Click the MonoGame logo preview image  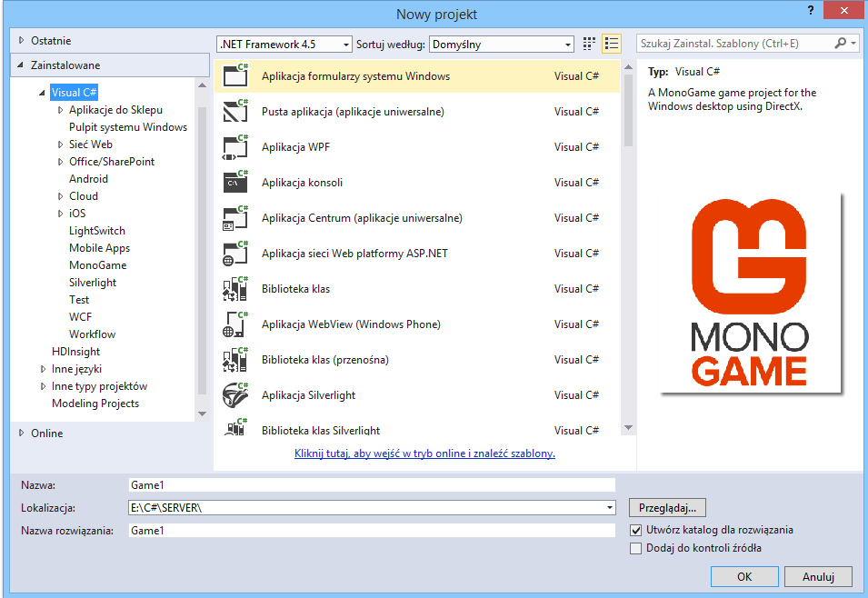click(x=750, y=294)
